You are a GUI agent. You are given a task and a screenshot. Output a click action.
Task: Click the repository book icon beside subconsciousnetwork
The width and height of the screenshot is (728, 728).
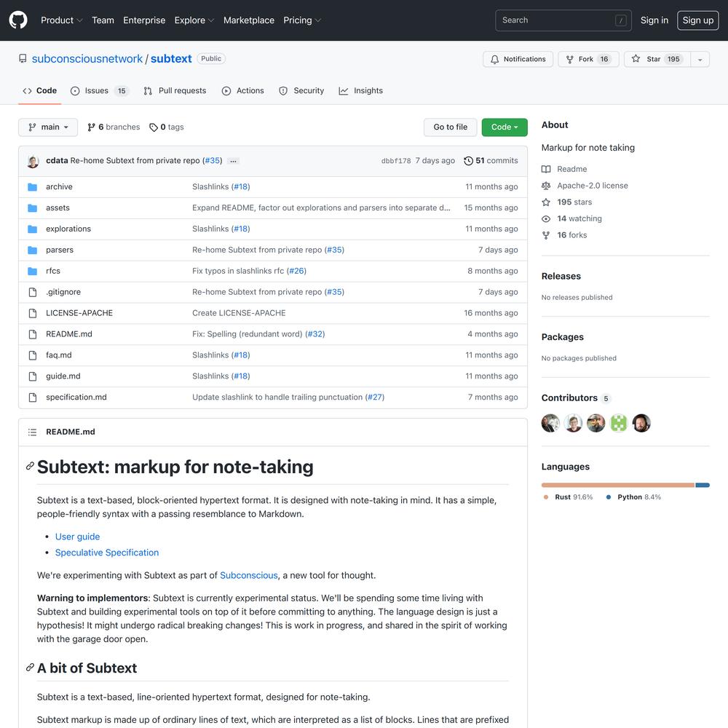[23, 58]
